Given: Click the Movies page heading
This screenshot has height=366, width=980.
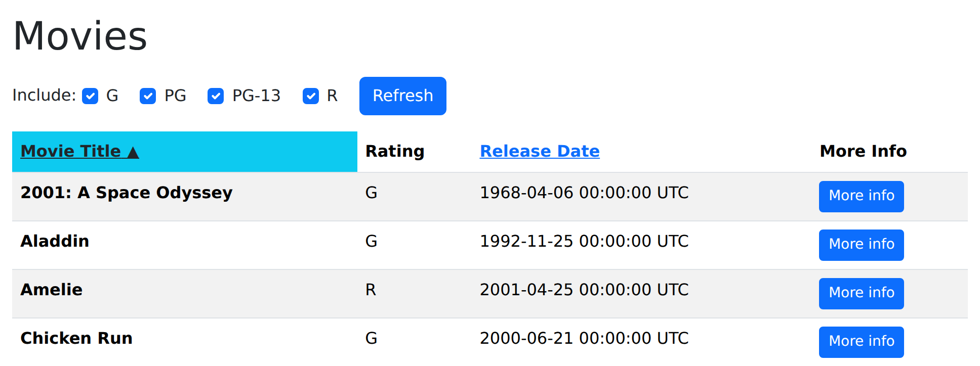Looking at the screenshot, I should [80, 36].
